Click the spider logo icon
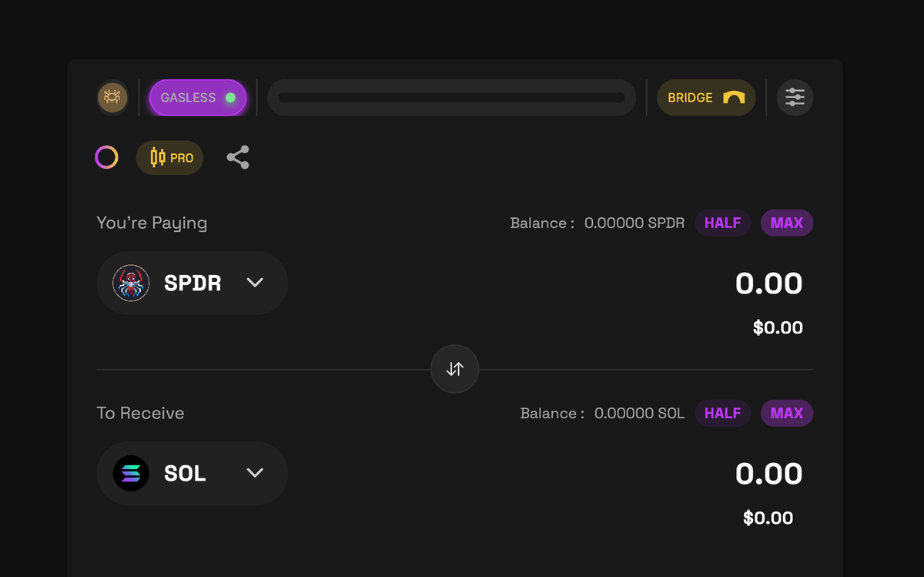 point(112,98)
